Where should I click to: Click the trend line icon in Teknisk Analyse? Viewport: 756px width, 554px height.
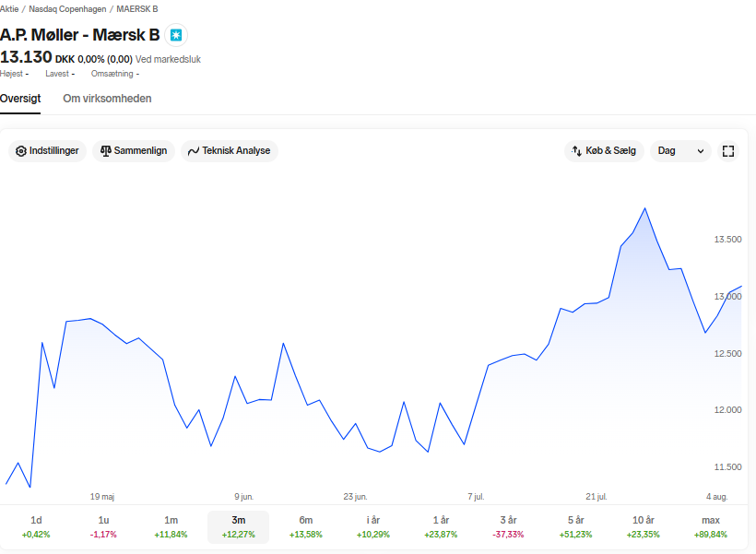point(194,151)
